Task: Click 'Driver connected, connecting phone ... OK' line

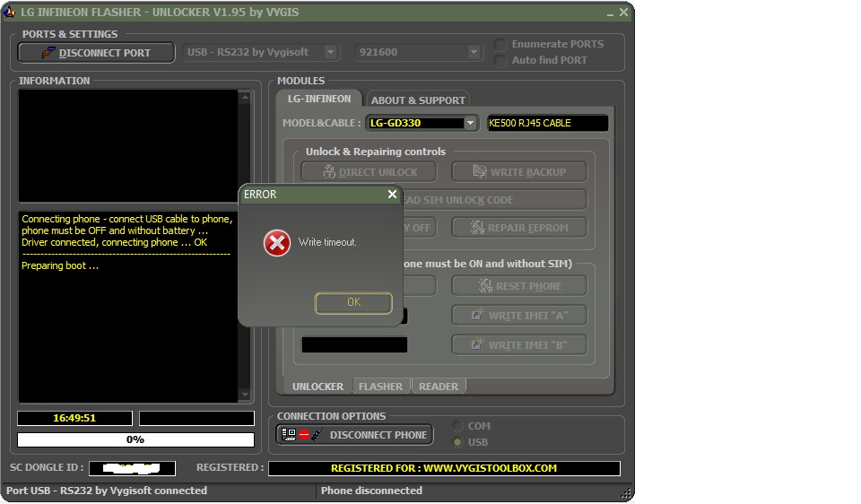Action: click(x=114, y=243)
